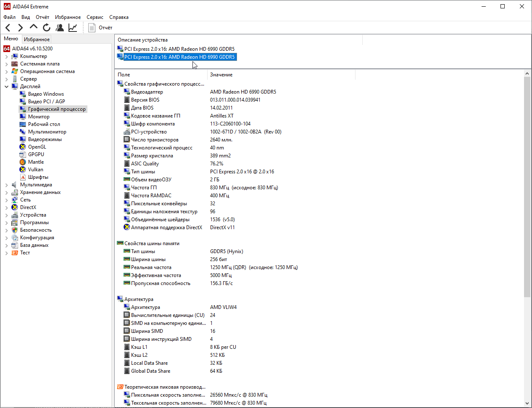Expand the Компьютер tree node
The width and height of the screenshot is (532, 408).
click(7, 56)
